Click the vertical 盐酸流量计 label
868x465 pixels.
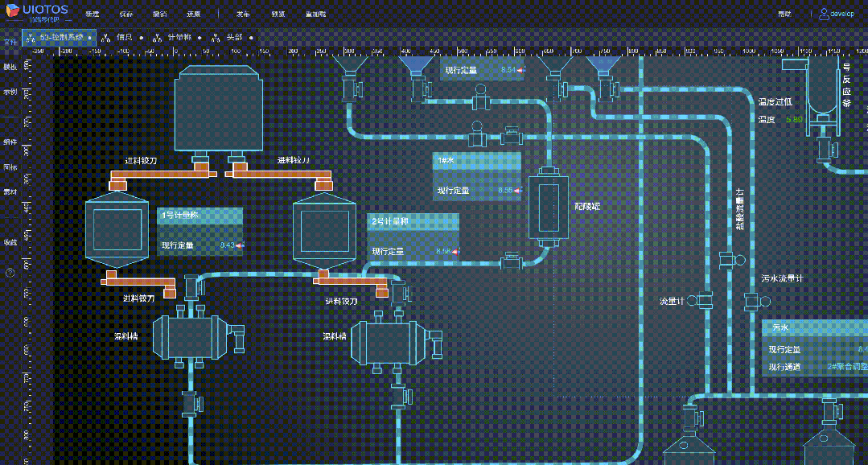click(738, 210)
